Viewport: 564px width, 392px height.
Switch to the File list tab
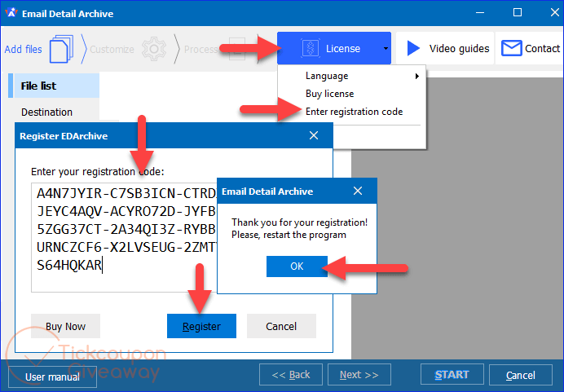pyautogui.click(x=54, y=86)
